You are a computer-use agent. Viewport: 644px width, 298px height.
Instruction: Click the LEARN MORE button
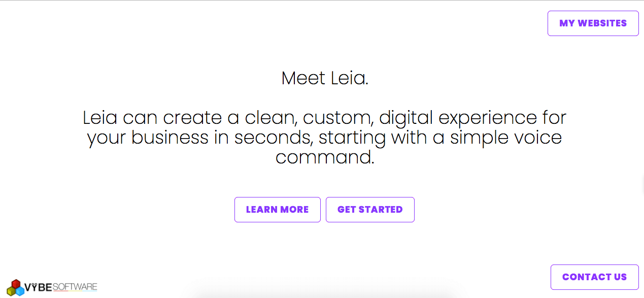278,210
